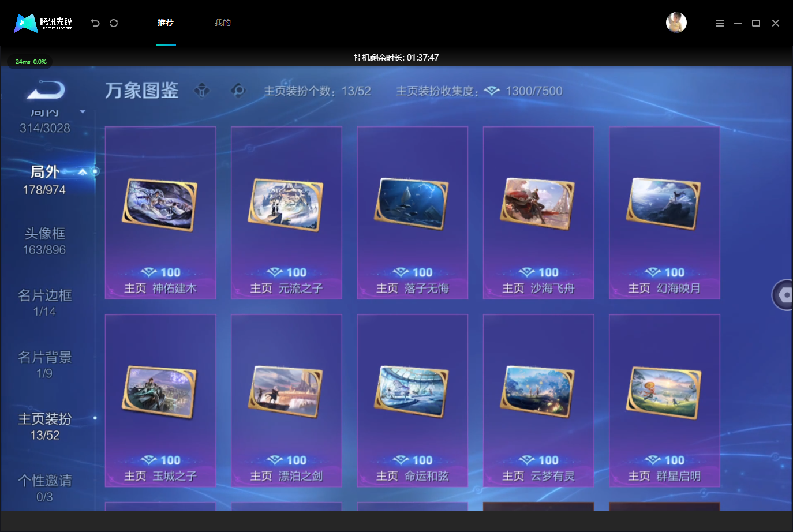793x532 pixels.
Task: Click the first emblem icon beside 万象图鉴
Action: (202, 91)
